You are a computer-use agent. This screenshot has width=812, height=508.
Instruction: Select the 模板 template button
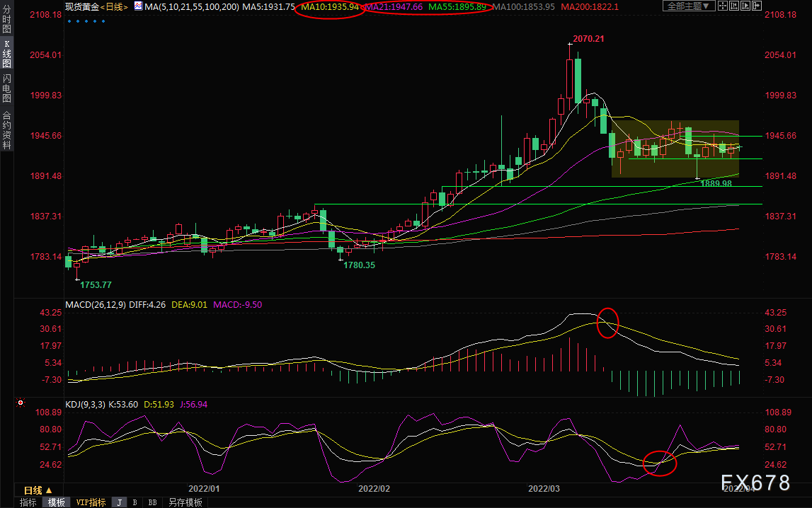[56, 502]
